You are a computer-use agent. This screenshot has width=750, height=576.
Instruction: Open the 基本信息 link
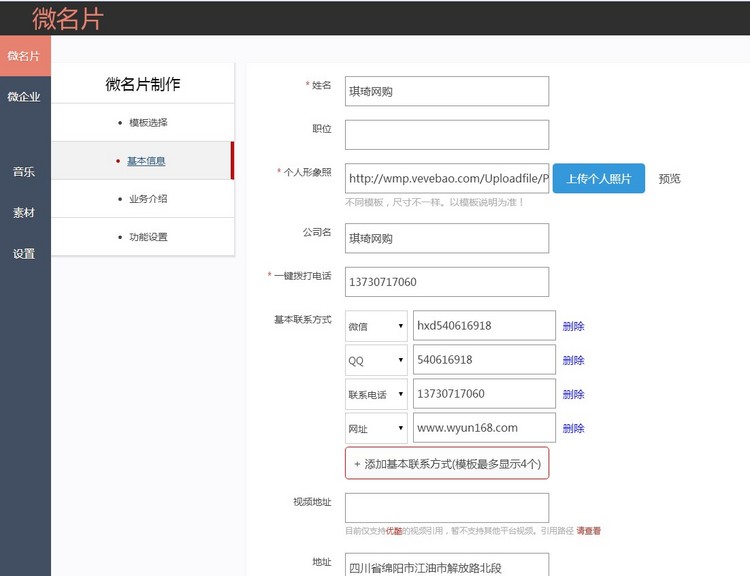146,161
